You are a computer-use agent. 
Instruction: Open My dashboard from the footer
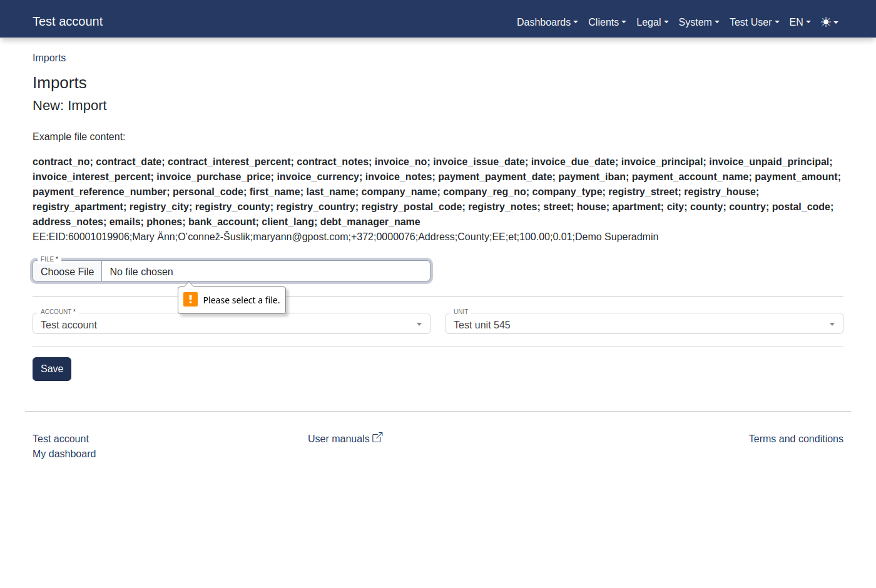(x=64, y=453)
